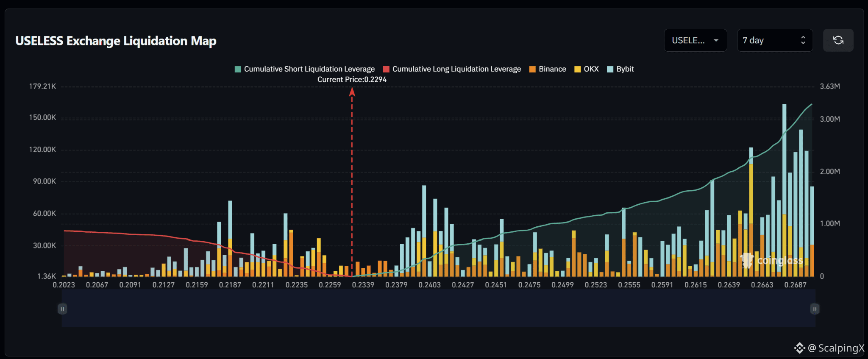
Task: Click the USELE... dropdown caret arrow
Action: click(x=716, y=40)
